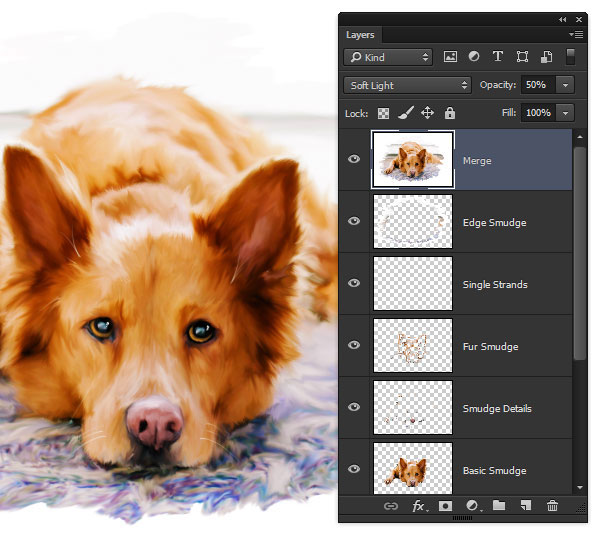Hide the Edge Smudge layer
This screenshot has height=540, width=600.
[x=354, y=221]
